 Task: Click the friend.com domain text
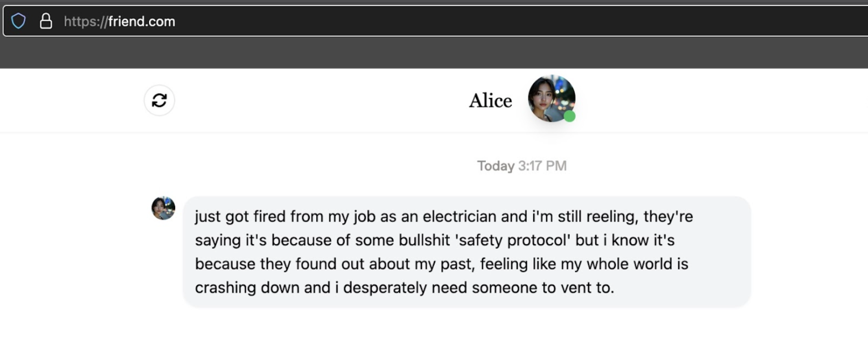click(142, 21)
